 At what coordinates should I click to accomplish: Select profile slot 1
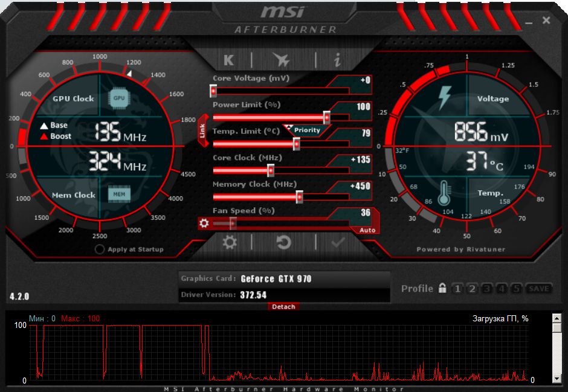pyautogui.click(x=457, y=289)
